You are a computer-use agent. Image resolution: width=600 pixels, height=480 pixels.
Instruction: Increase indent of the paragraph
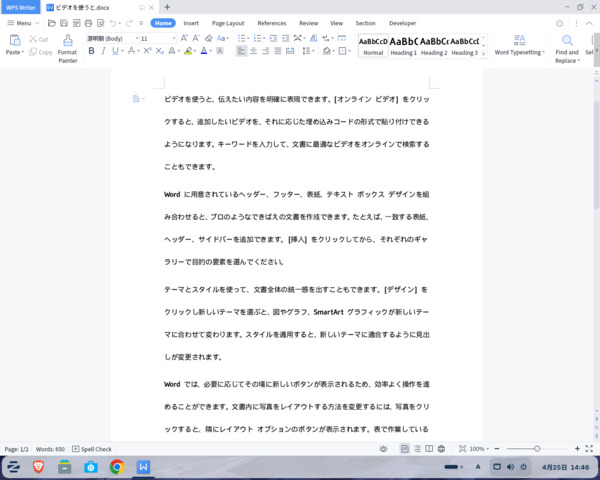(285, 38)
